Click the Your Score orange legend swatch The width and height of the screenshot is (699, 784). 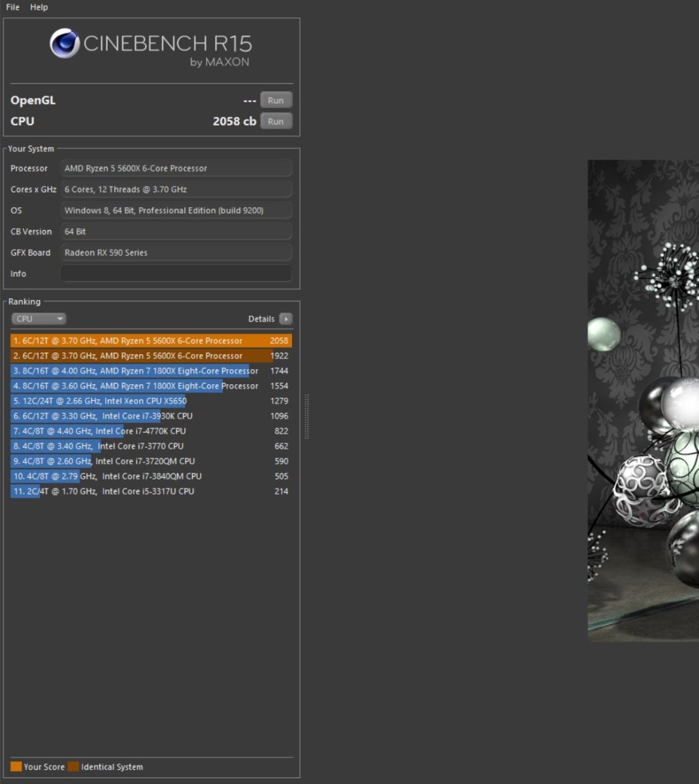(16, 766)
